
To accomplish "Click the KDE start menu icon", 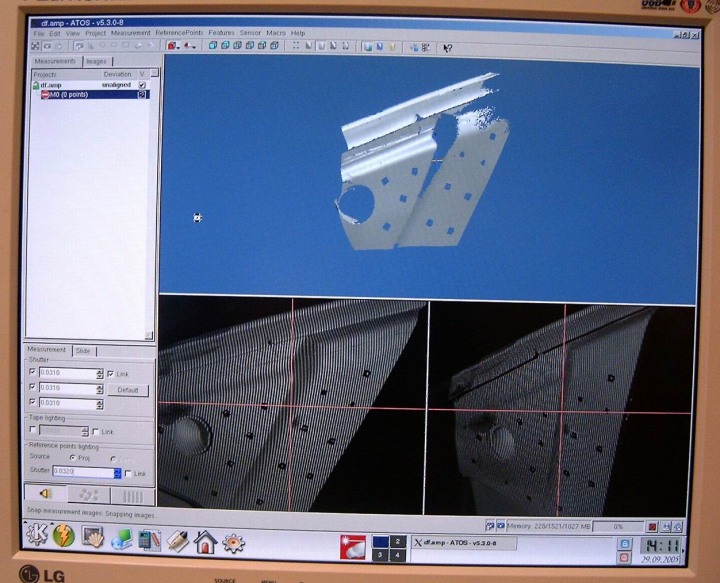I will pos(37,537).
